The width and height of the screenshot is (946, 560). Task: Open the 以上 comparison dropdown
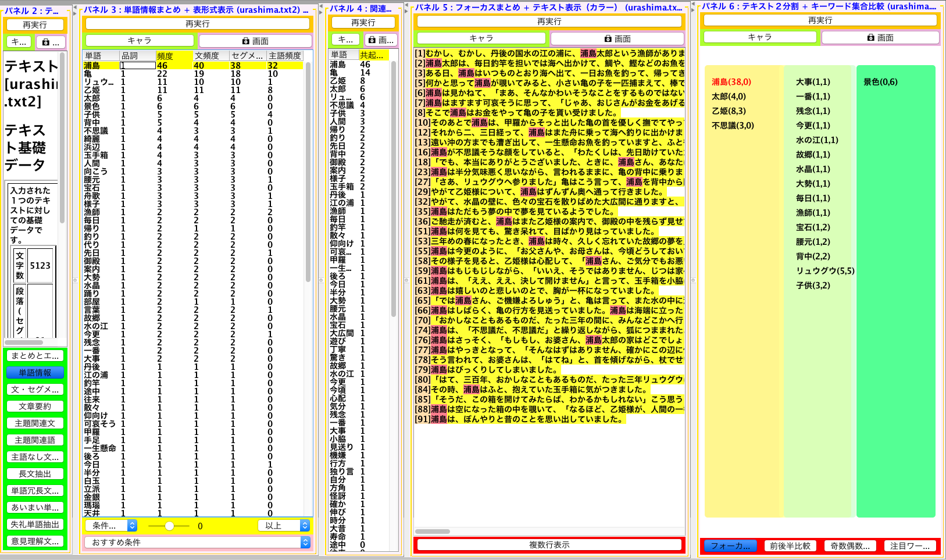point(283,526)
